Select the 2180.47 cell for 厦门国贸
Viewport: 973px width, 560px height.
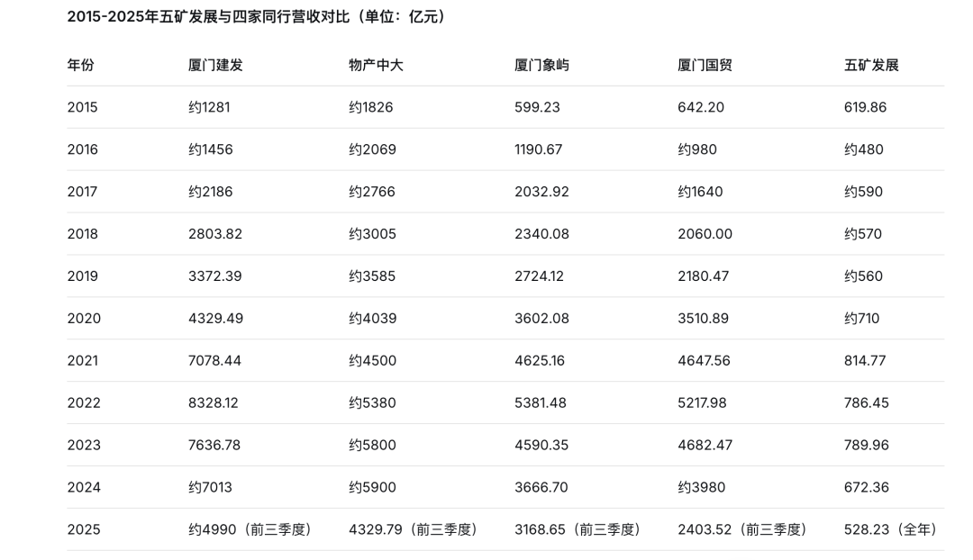click(x=704, y=276)
